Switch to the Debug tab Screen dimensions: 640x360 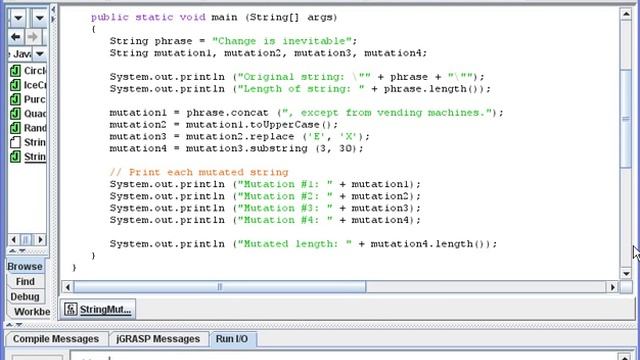point(25,296)
